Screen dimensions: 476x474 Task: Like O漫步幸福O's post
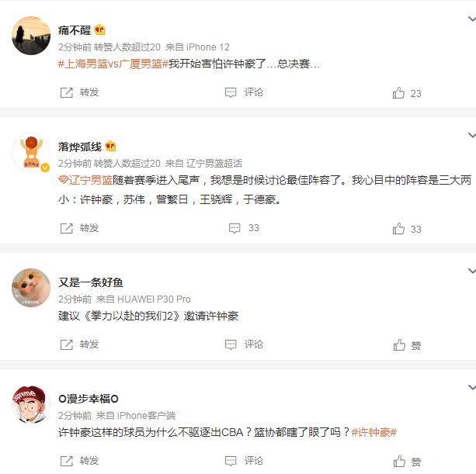[407, 462]
